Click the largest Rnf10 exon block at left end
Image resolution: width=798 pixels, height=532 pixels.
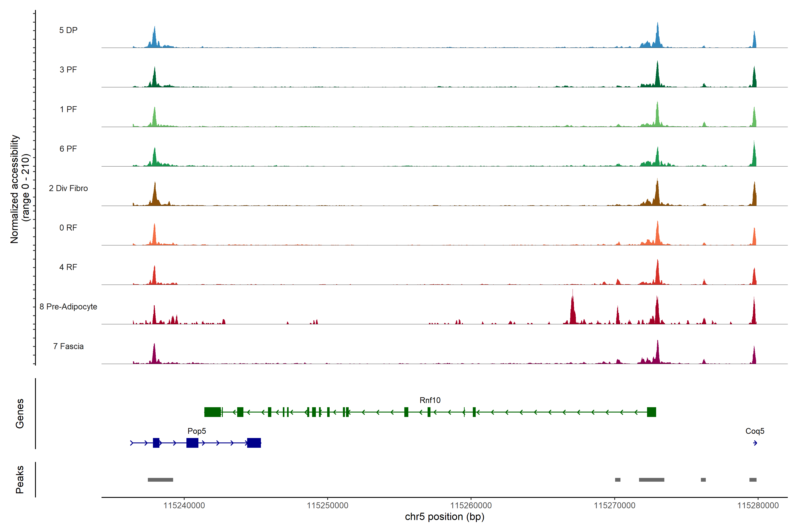(x=213, y=412)
